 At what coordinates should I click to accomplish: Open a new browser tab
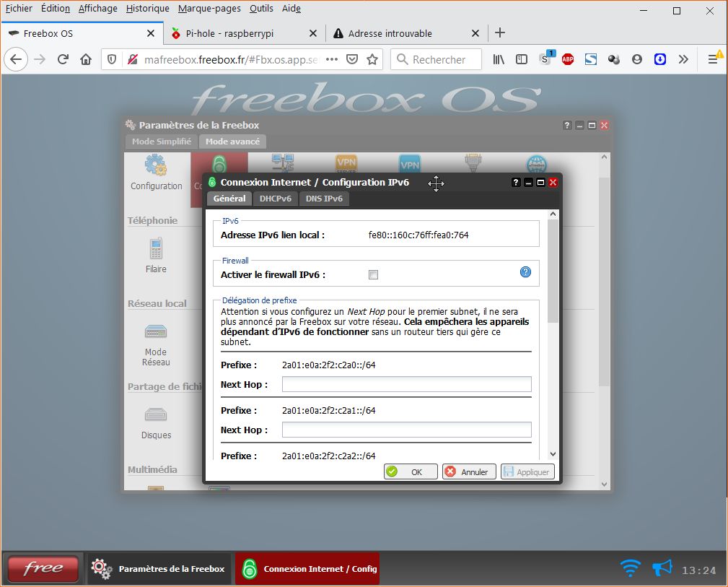click(499, 33)
